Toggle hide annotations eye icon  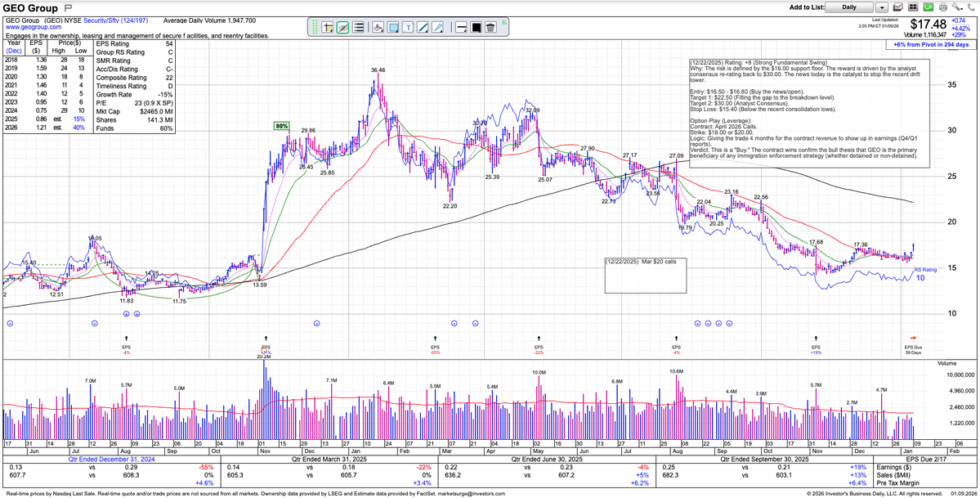(342, 28)
